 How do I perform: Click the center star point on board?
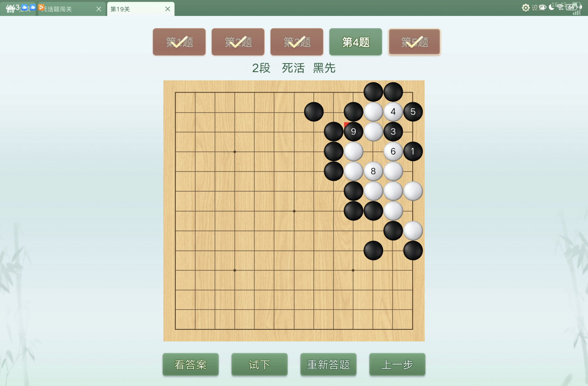pyautogui.click(x=294, y=211)
